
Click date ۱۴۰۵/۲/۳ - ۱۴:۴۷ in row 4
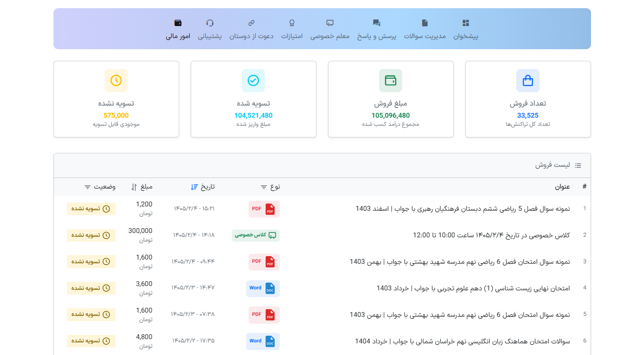[x=193, y=288]
